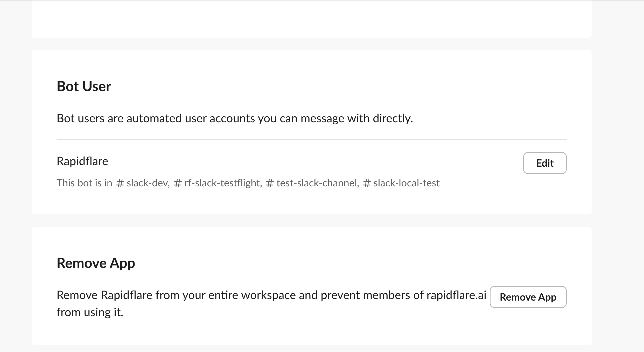
Task: Click the Remove App section heading
Action: point(96,263)
